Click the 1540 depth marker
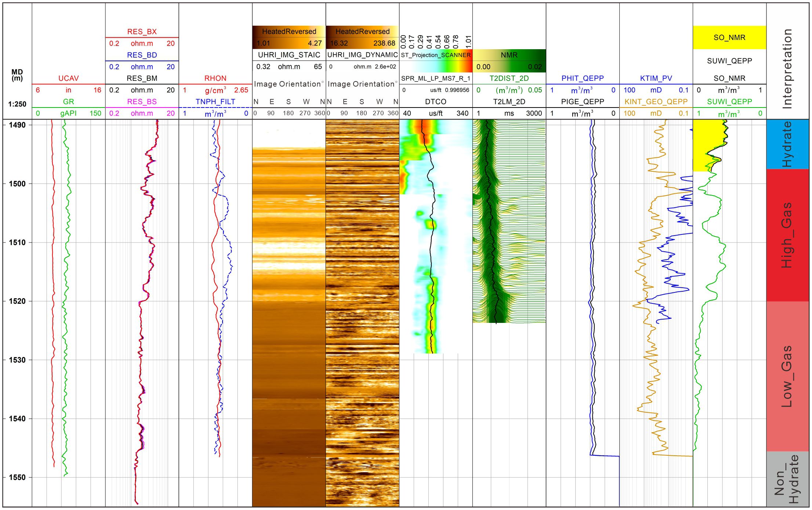 point(17,419)
